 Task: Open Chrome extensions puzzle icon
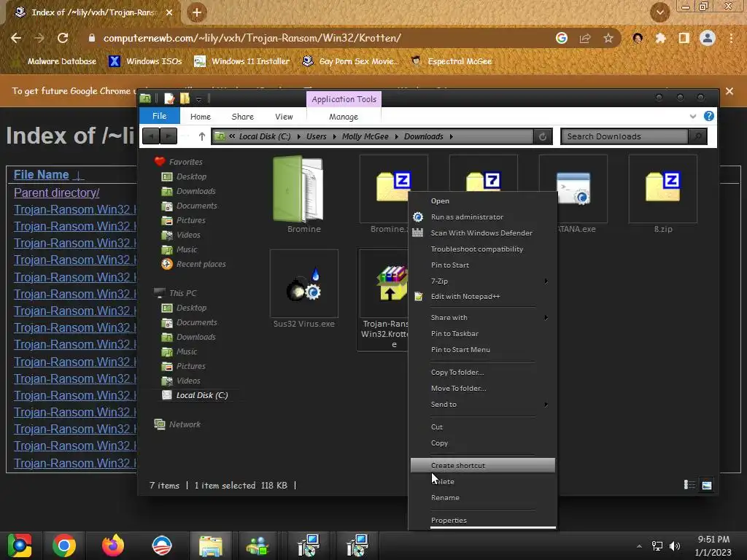[x=661, y=38]
